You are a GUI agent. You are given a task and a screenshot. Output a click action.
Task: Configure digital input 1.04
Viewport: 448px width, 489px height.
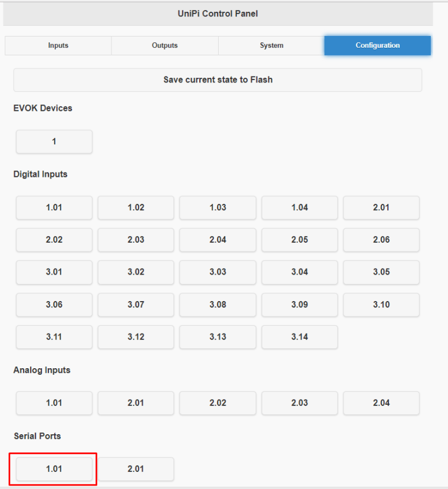[x=299, y=208]
